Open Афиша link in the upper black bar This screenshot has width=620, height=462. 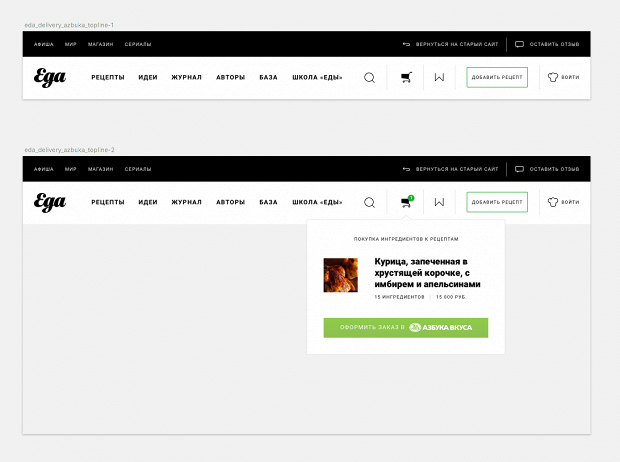click(x=44, y=44)
